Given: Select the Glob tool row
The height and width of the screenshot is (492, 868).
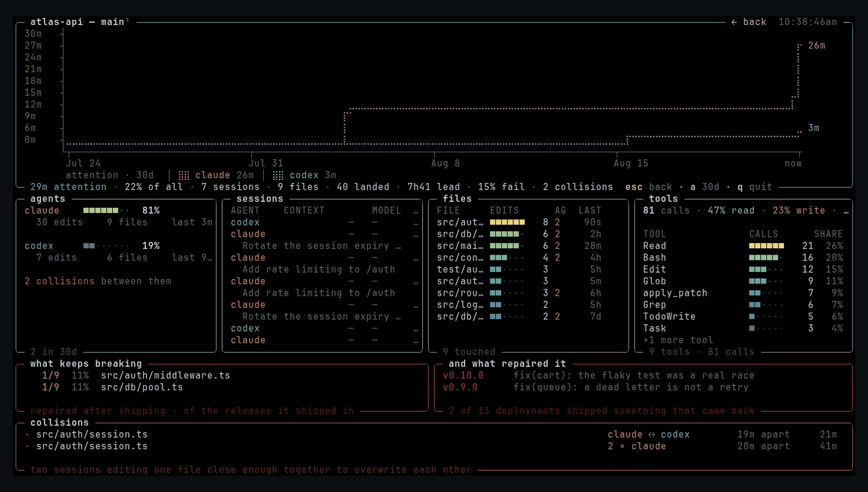Looking at the screenshot, I should pos(743,281).
